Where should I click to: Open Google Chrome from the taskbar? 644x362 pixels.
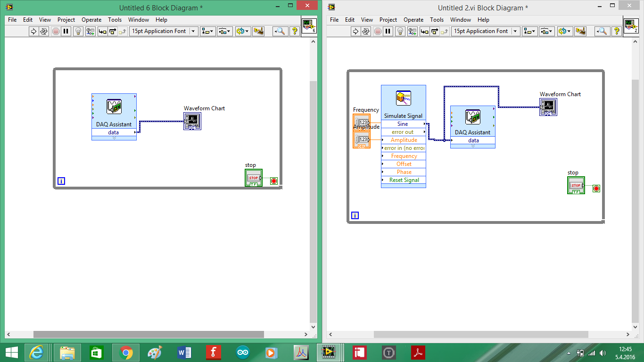point(125,352)
